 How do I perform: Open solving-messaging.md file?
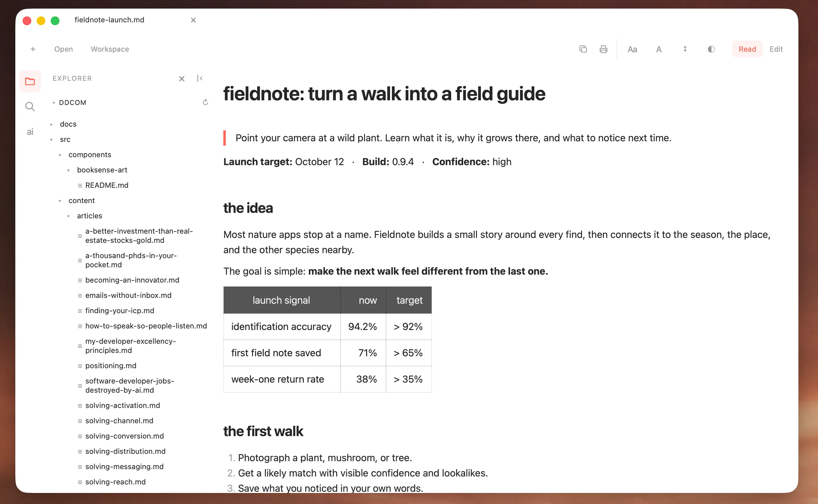pos(124,467)
